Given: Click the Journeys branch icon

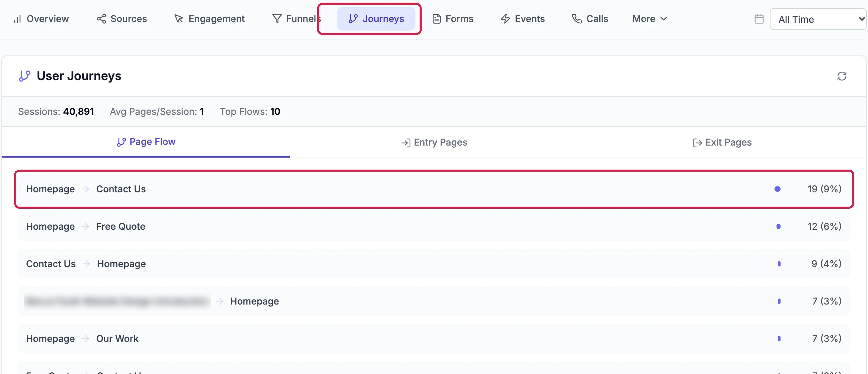Looking at the screenshot, I should [x=353, y=19].
